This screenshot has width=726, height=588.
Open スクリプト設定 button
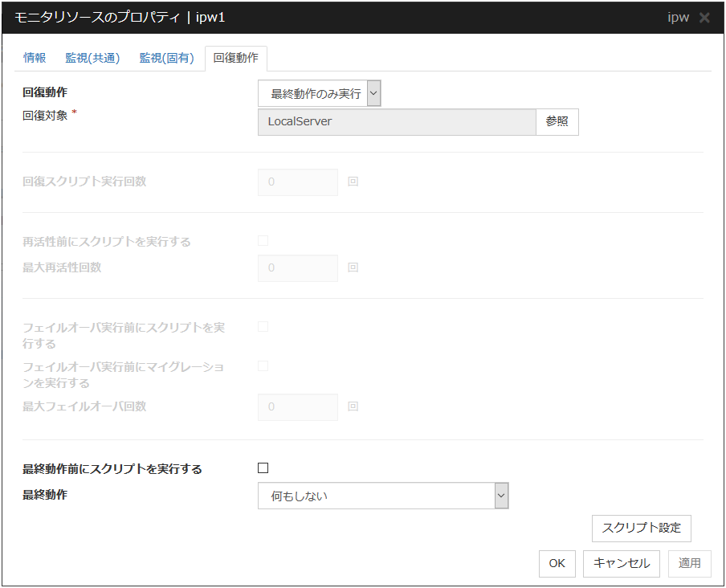pos(641,528)
